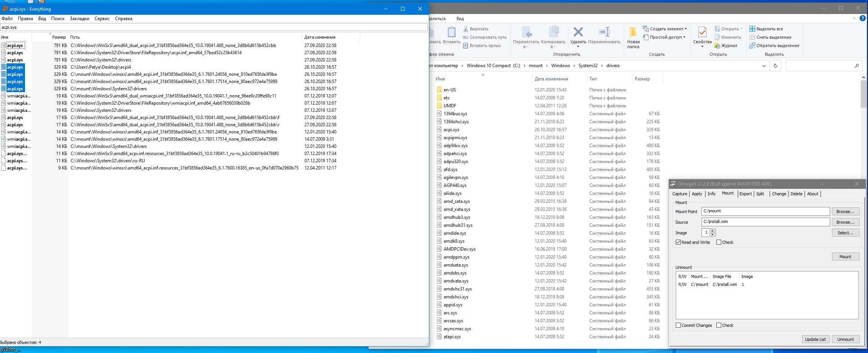Open Свойства (Properties) icon in ribbon
The width and height of the screenshot is (868, 353).
702,32
